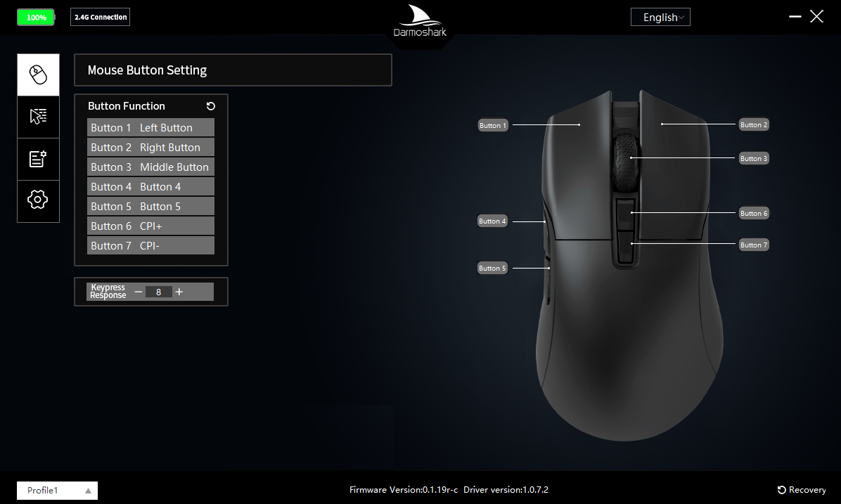Open the gear settings sidebar icon
Screen dimensions: 841x504
tap(38, 201)
